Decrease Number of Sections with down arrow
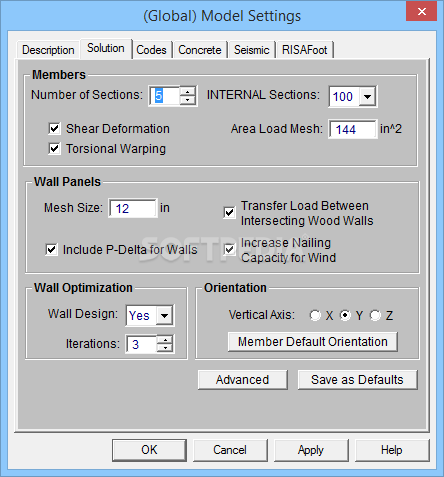444x477 pixels. (188, 101)
